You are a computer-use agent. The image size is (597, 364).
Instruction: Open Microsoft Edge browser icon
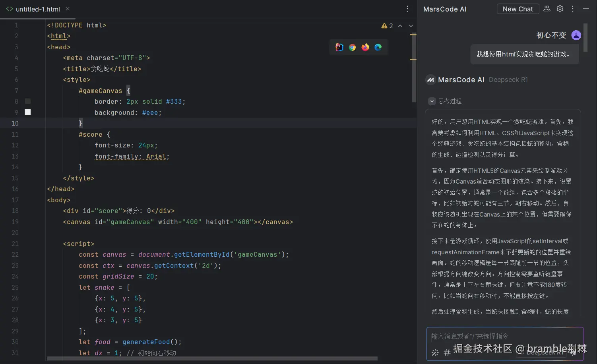[x=378, y=47]
